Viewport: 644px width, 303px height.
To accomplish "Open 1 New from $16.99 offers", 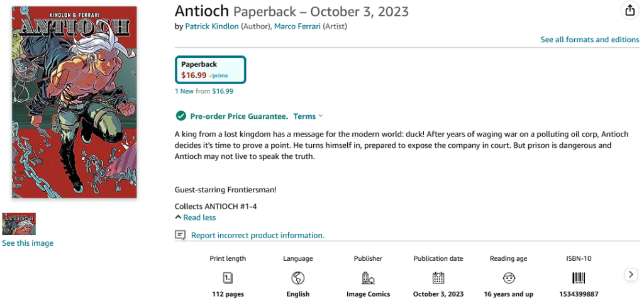I will (x=204, y=91).
